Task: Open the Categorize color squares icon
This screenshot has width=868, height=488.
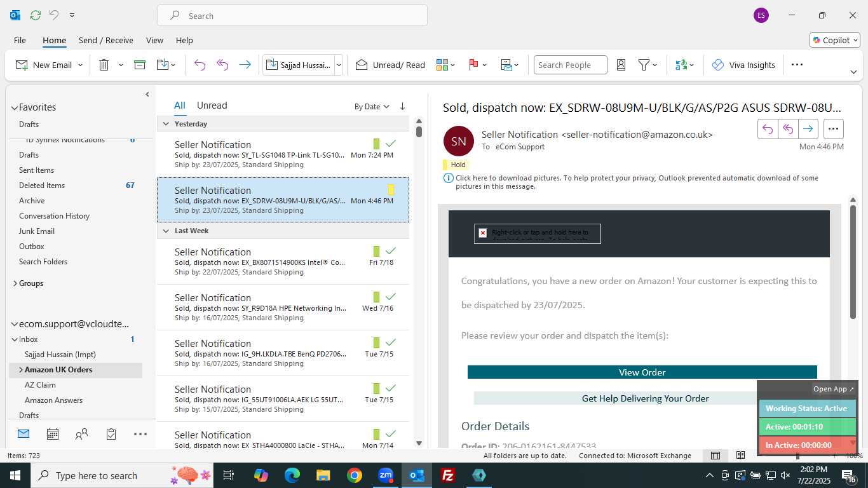Action: coord(442,65)
